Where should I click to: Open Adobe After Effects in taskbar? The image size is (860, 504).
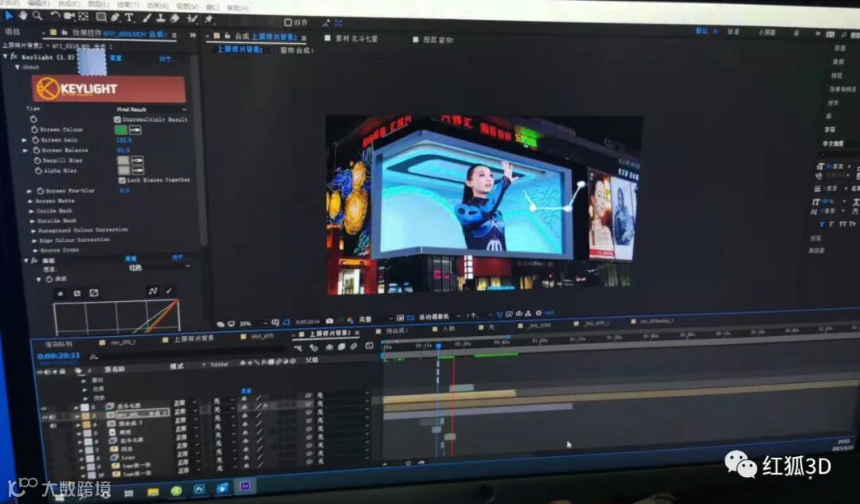pyautogui.click(x=244, y=486)
